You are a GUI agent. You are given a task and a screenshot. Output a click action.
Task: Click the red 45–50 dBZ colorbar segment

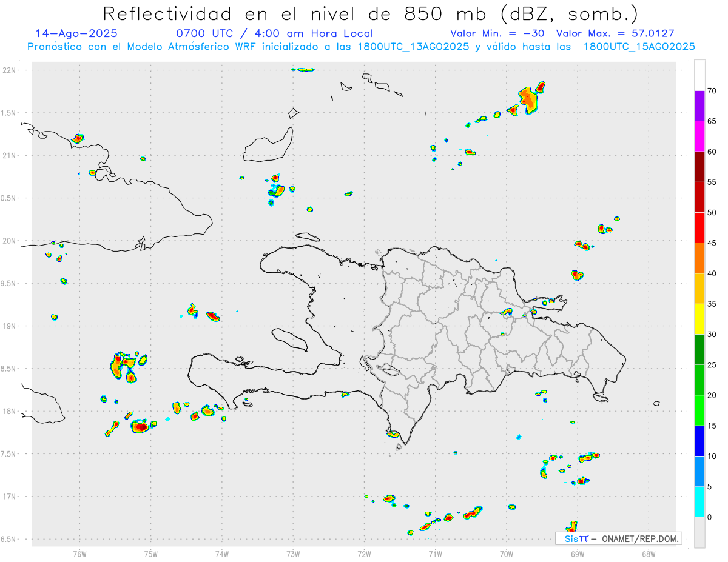coord(699,227)
